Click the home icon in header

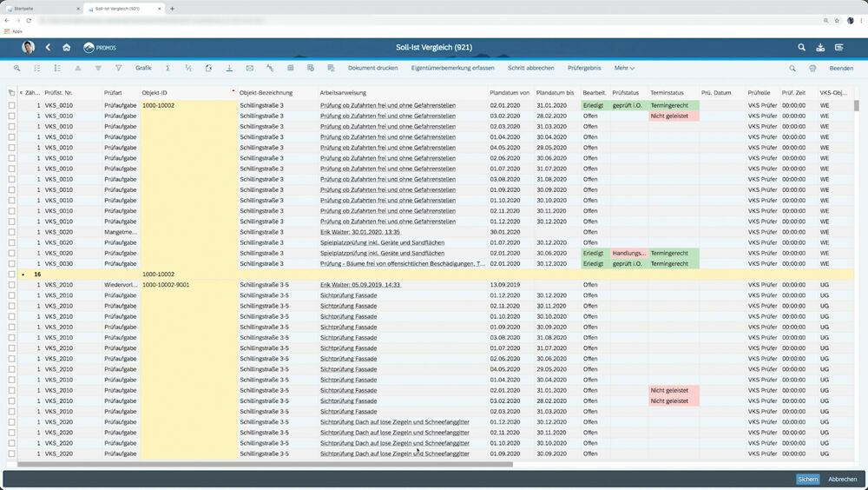point(66,48)
